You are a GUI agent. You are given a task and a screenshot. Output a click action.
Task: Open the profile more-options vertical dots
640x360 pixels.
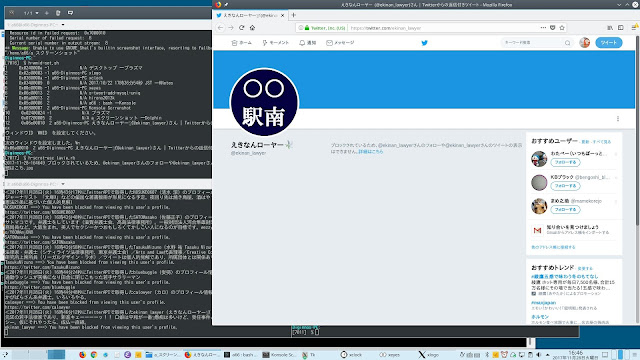pos(618,118)
